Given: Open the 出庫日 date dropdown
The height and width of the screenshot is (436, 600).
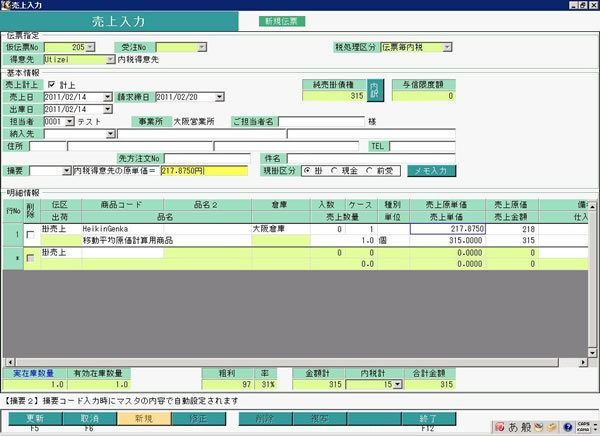Looking at the screenshot, I should click(108, 109).
